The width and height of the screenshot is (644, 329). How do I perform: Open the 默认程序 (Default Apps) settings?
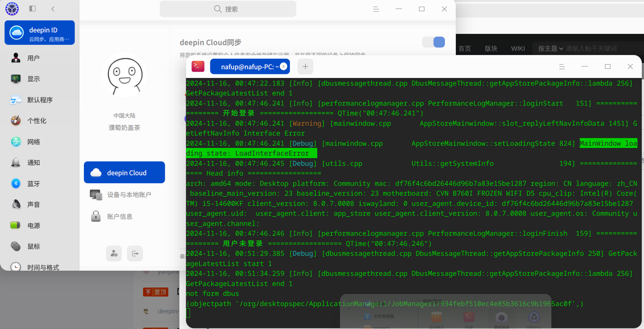[x=39, y=100]
